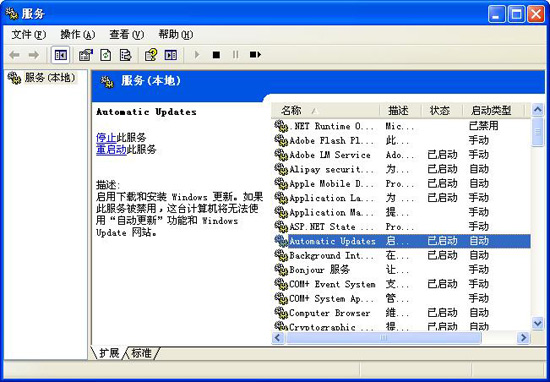Open the Help toolbar icon
This screenshot has height=382, width=550.
[151, 55]
